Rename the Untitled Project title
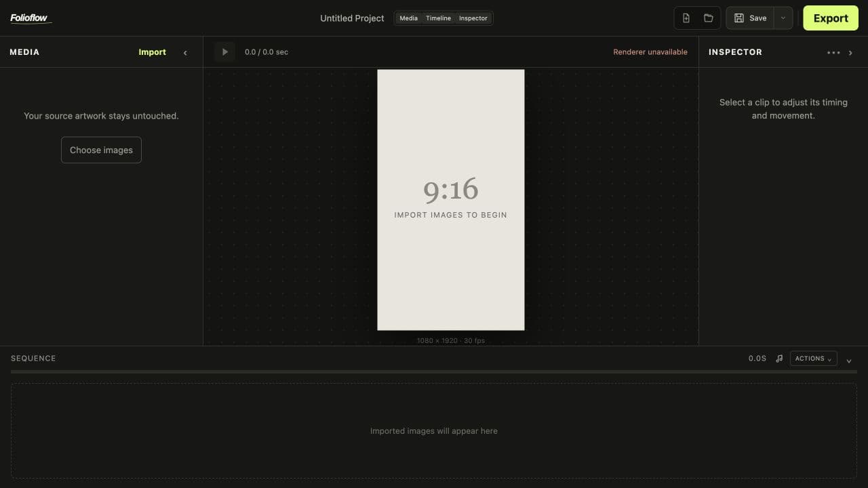Screen dimensions: 868x488 coord(352,18)
